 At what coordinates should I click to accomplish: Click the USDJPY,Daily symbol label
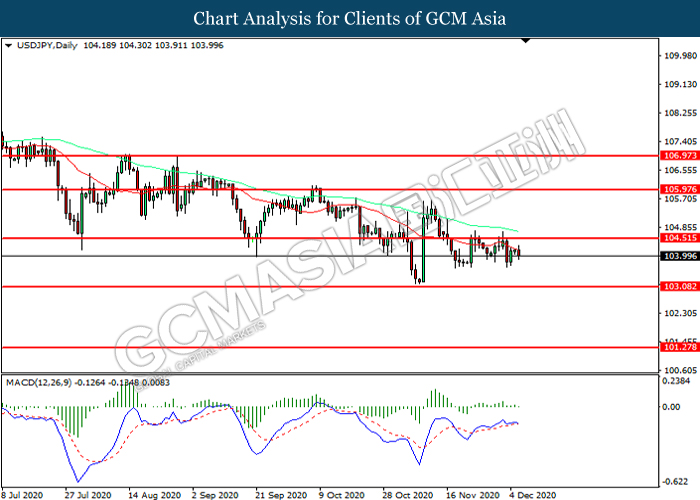click(x=47, y=46)
